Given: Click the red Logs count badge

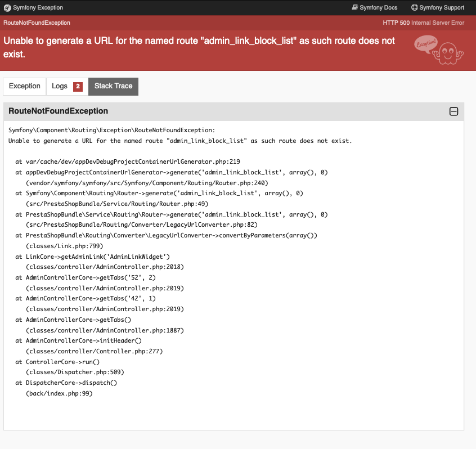Looking at the screenshot, I should (x=78, y=87).
